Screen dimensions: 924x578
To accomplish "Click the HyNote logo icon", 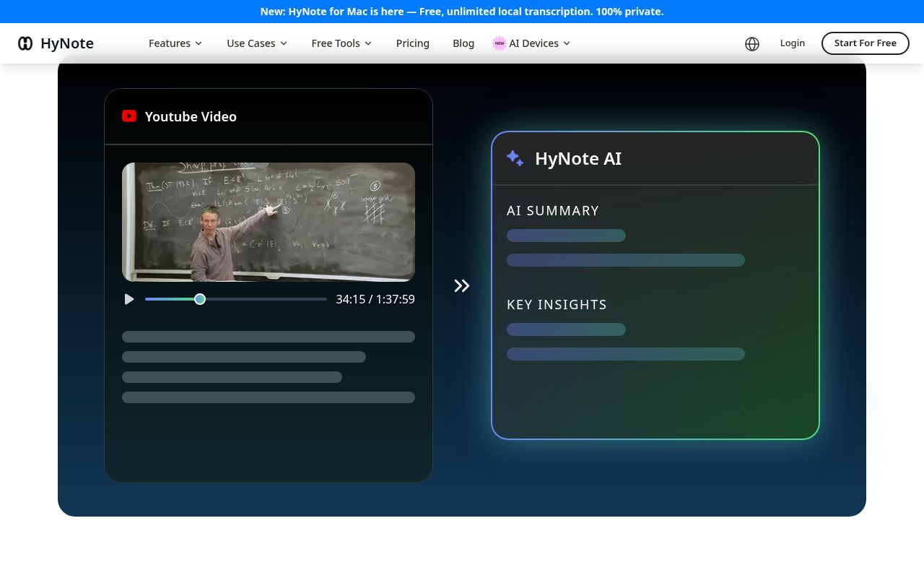I will point(25,43).
